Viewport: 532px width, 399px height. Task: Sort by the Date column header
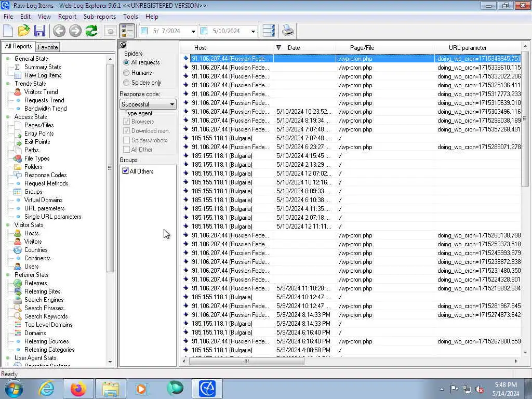click(304, 48)
